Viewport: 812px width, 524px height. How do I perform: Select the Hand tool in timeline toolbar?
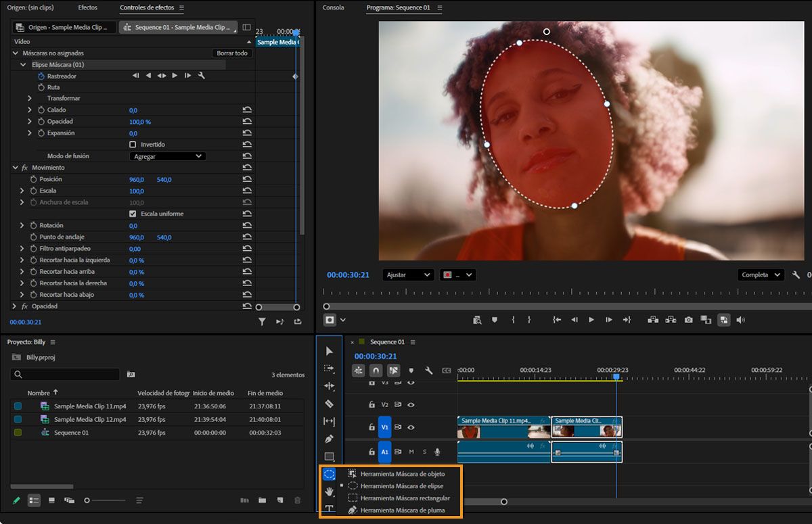coord(330,492)
